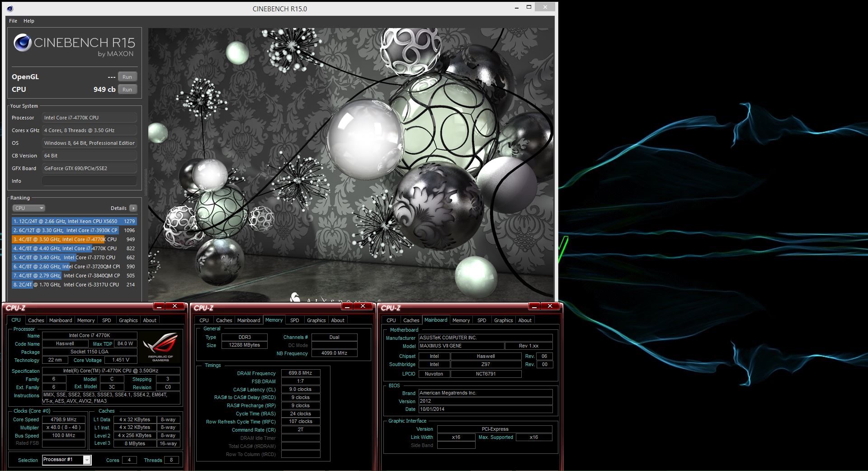Select the highlighted 3.50 GHz i7-4770K row
Image resolution: width=868 pixels, height=471 pixels.
74,239
